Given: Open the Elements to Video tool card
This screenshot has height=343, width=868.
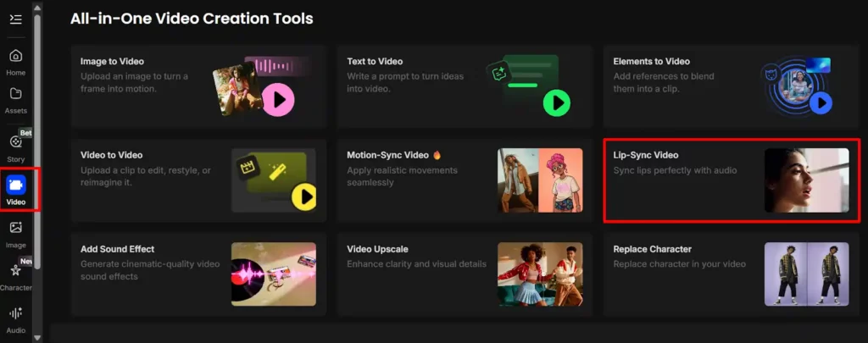Looking at the screenshot, I should click(x=731, y=86).
